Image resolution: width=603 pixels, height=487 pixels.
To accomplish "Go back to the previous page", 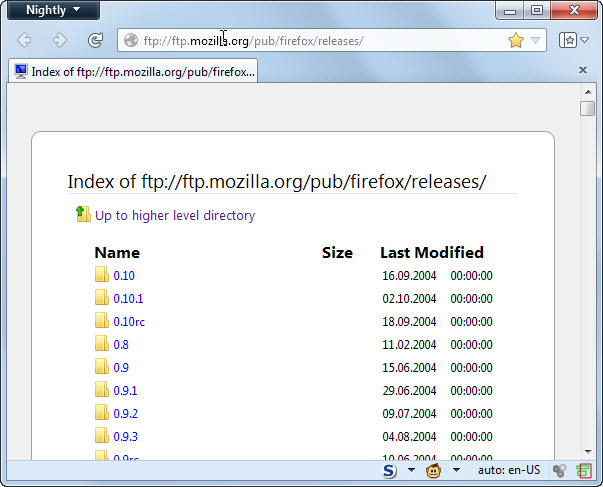I will click(24, 40).
